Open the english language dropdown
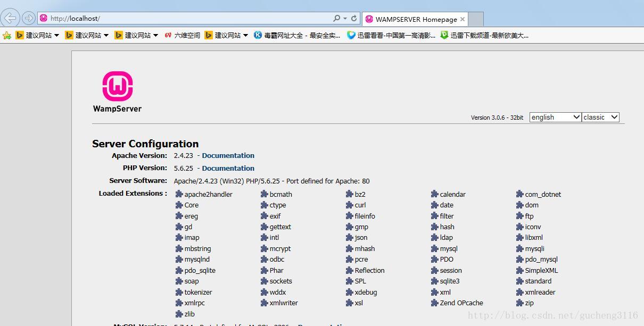 click(x=555, y=117)
